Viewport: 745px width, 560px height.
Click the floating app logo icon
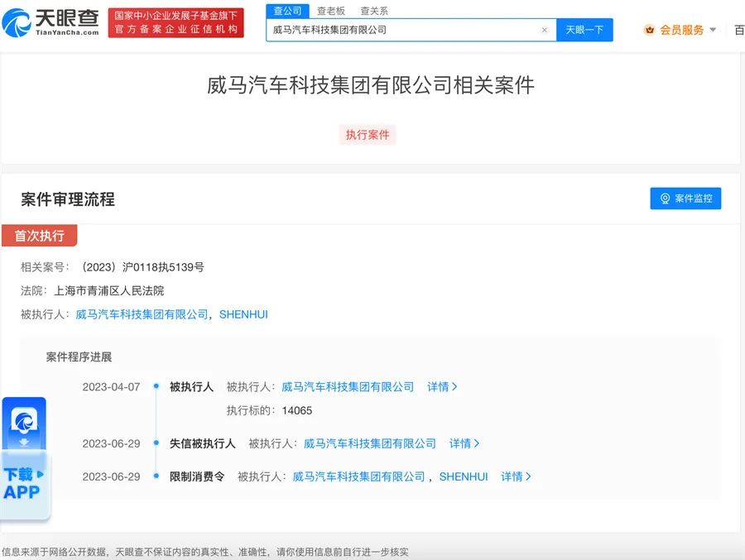[24, 422]
